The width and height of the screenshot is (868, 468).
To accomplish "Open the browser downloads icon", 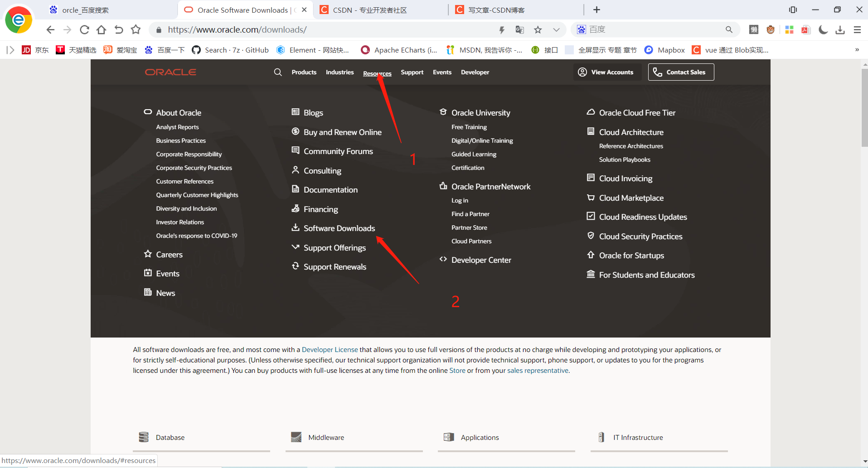I will (x=840, y=29).
